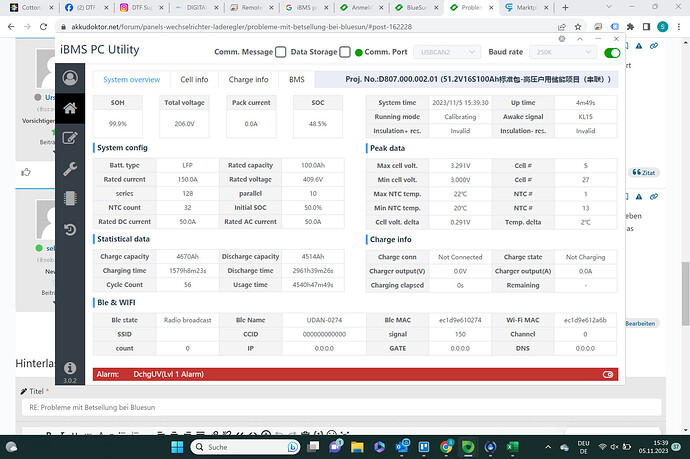Image resolution: width=690 pixels, height=459 pixels.
Task: Switch to the BMS tab
Action: pos(297,80)
